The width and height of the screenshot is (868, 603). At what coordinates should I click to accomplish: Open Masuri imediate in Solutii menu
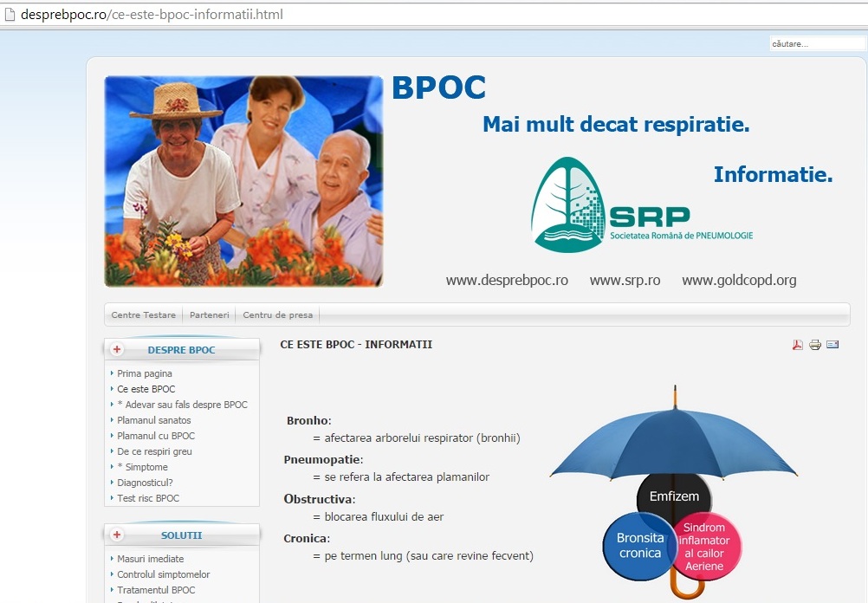(151, 559)
